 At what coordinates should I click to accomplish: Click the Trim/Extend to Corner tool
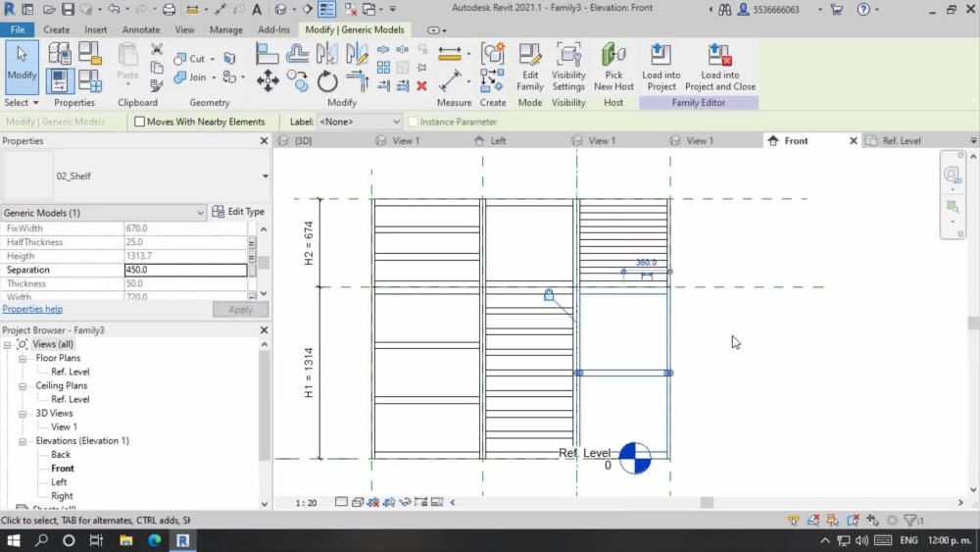[x=357, y=81]
